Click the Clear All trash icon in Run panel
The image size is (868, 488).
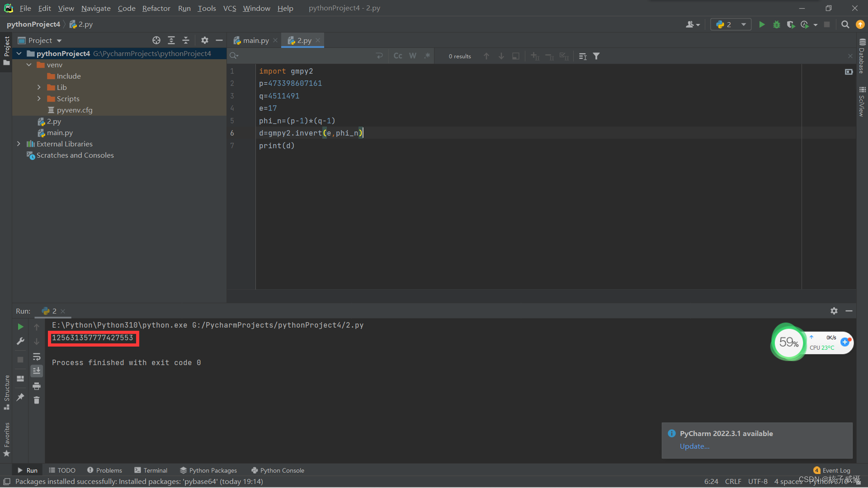[37, 400]
